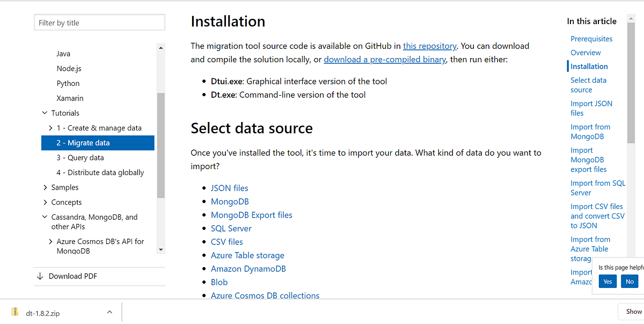Select 2 - Migrate data tree item
The width and height of the screenshot is (644, 324).
98,143
